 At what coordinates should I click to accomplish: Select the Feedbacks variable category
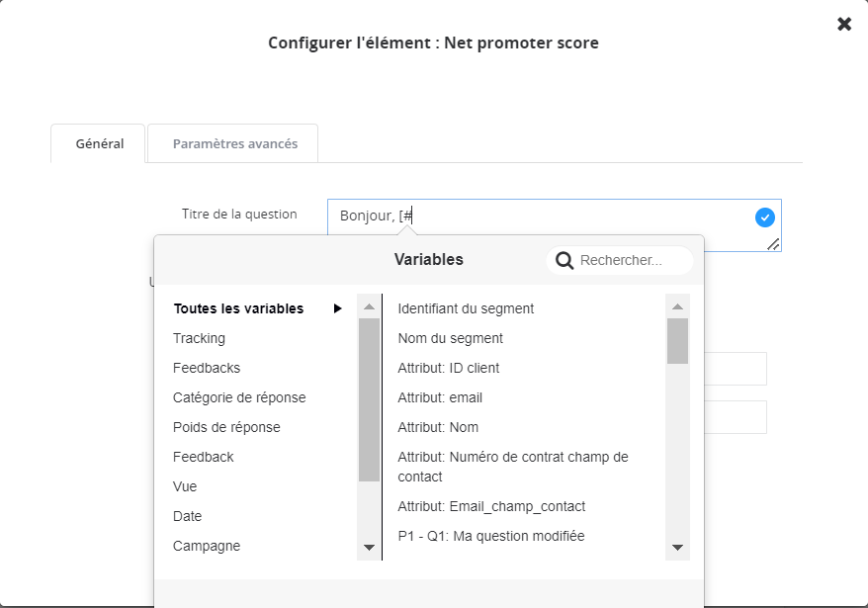206,368
